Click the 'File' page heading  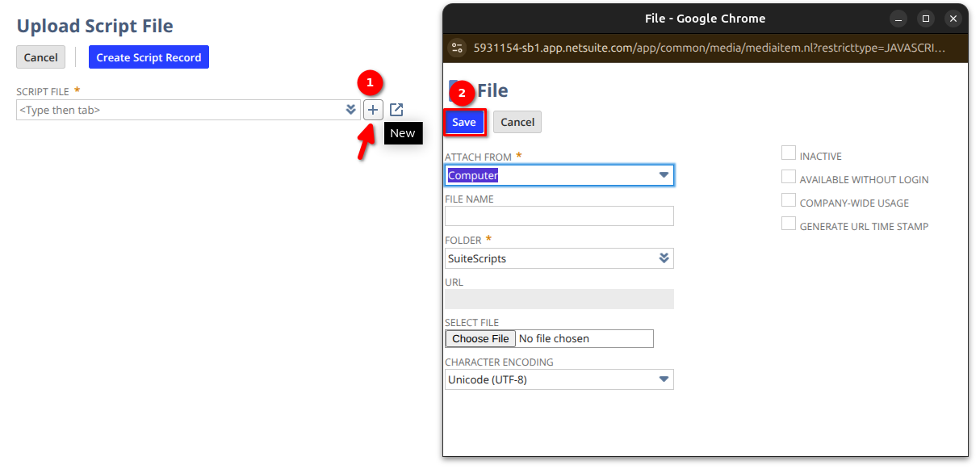[x=492, y=90]
